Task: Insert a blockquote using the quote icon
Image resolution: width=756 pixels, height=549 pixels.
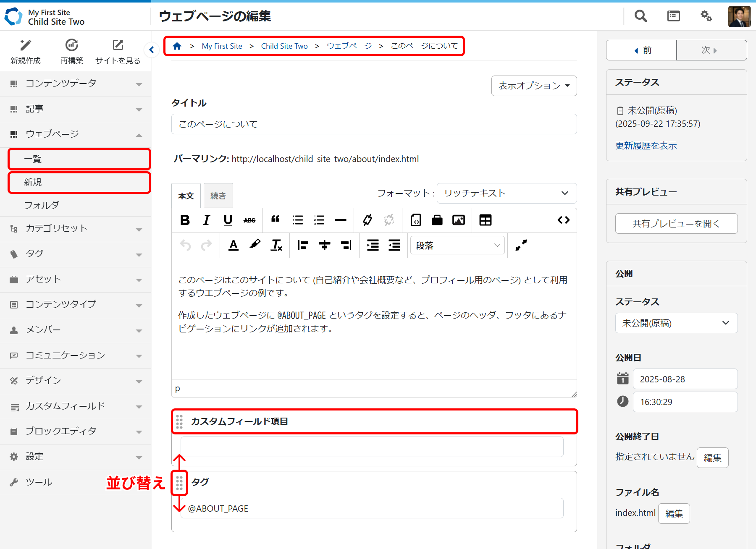Action: click(276, 220)
